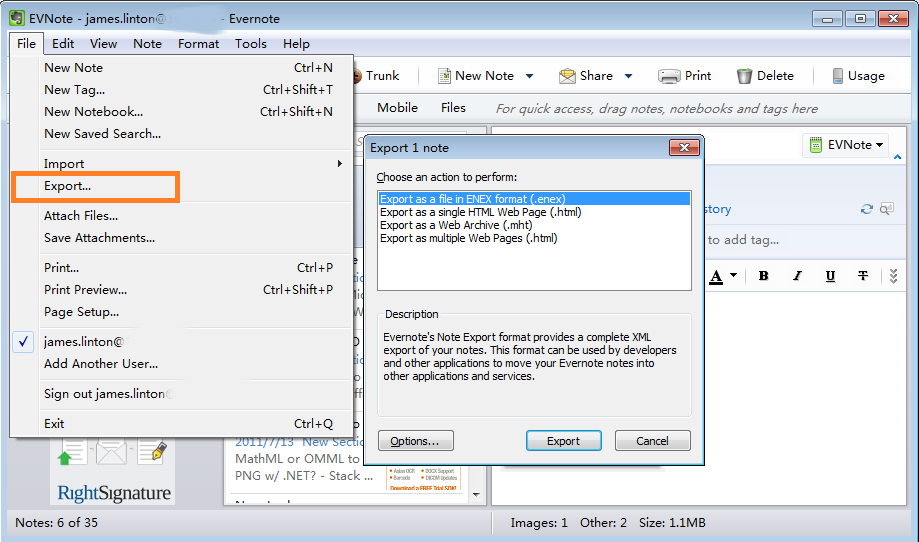Screen dimensions: 919x542
Task: Open the Tools menu
Action: 251,43
